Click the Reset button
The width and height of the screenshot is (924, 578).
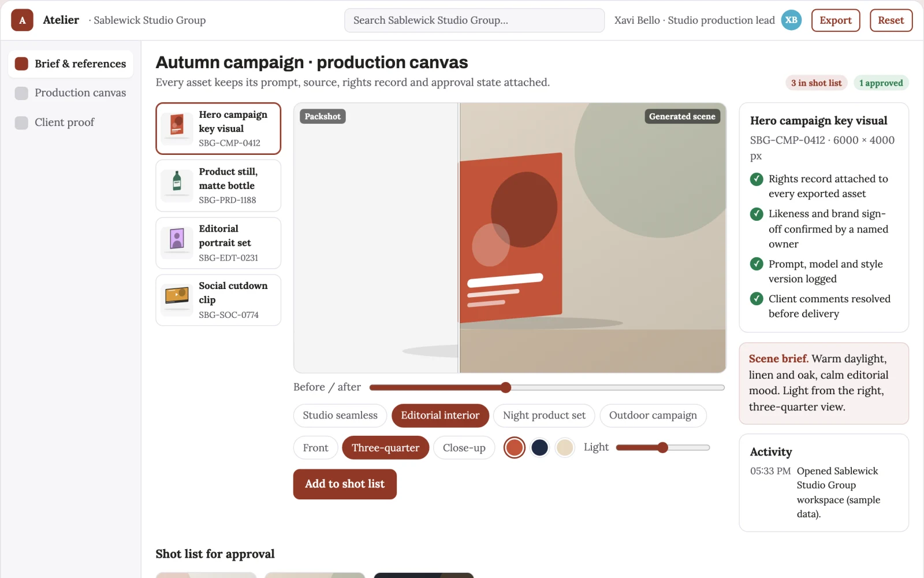point(891,20)
